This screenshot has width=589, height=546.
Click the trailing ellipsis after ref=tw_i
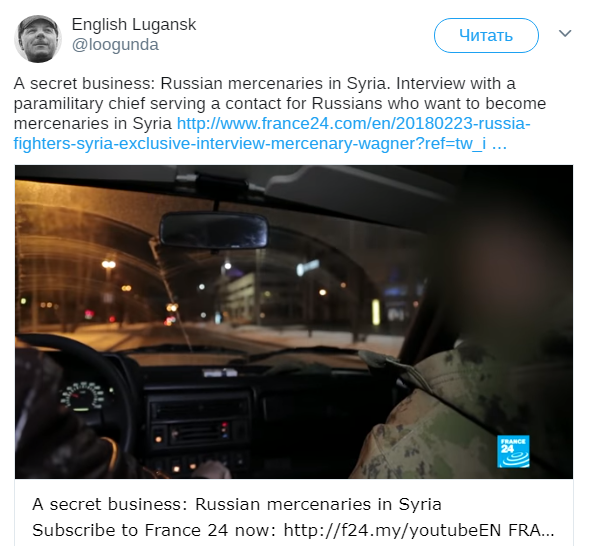click(x=499, y=144)
